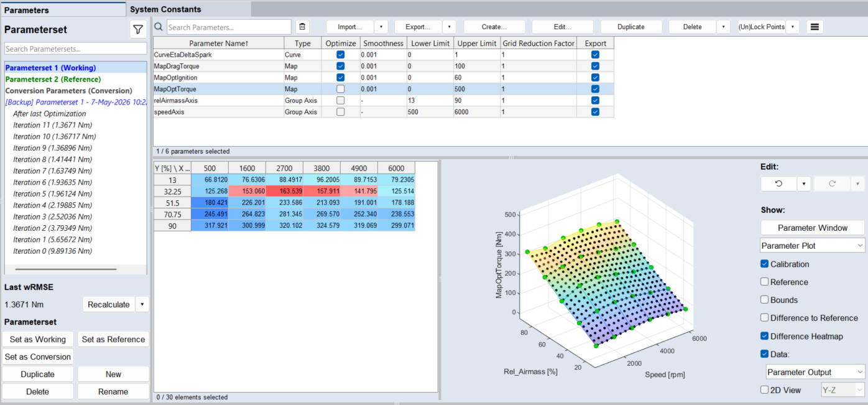Switch to the System Constants tab
868x405 pixels.
(x=165, y=9)
